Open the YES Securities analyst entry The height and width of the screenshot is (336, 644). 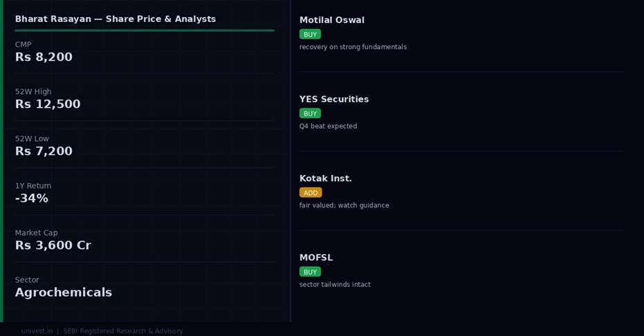pos(334,100)
